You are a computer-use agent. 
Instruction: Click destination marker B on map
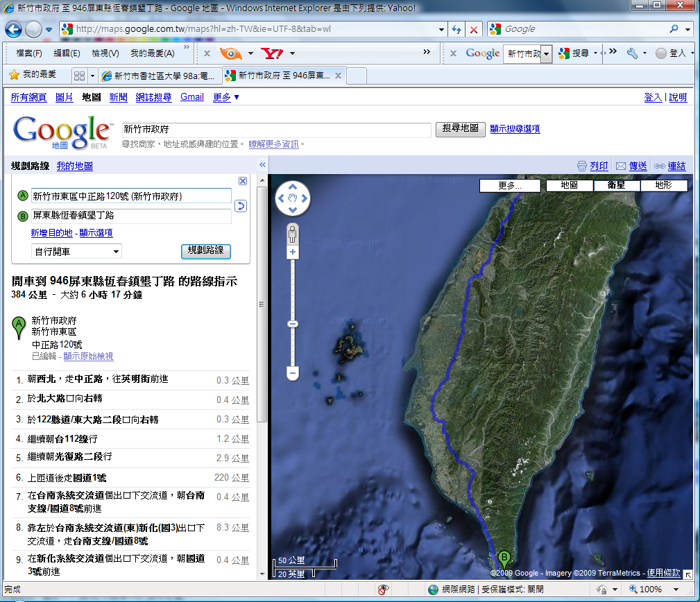[504, 560]
